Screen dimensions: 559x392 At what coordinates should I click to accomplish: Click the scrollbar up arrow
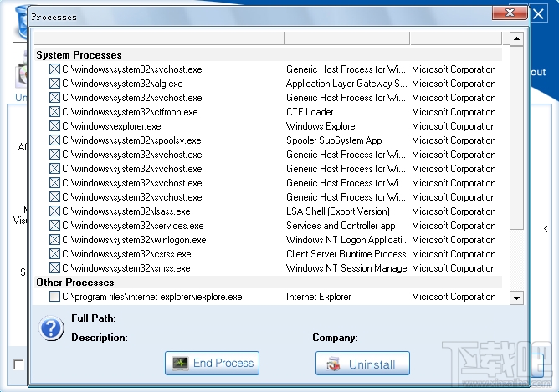click(516, 38)
